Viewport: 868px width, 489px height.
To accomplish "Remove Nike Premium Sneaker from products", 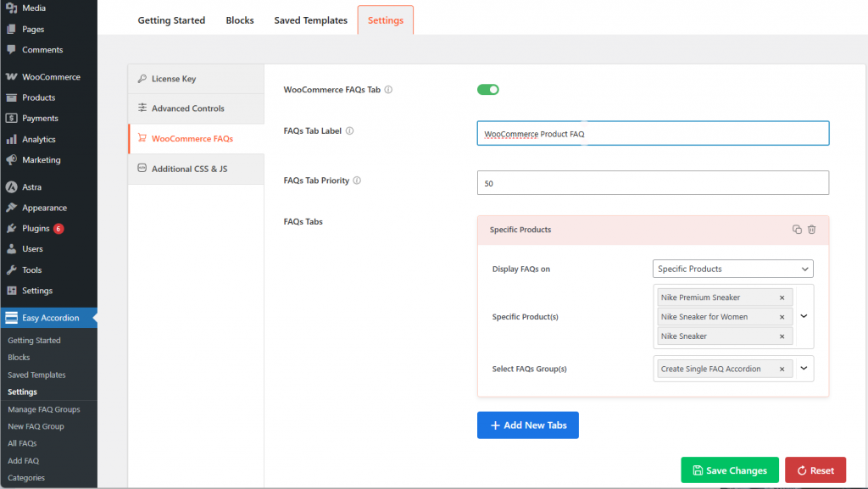I will pos(782,297).
